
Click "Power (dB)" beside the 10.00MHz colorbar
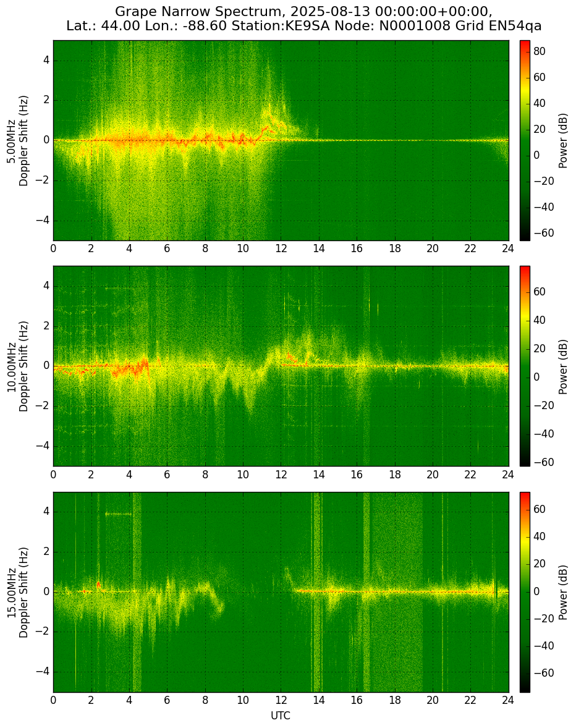pos(563,366)
